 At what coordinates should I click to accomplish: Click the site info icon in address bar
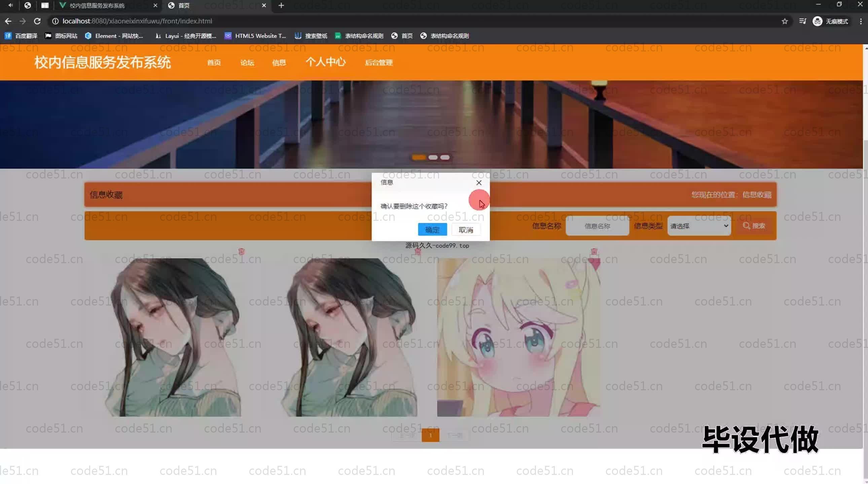coord(55,21)
